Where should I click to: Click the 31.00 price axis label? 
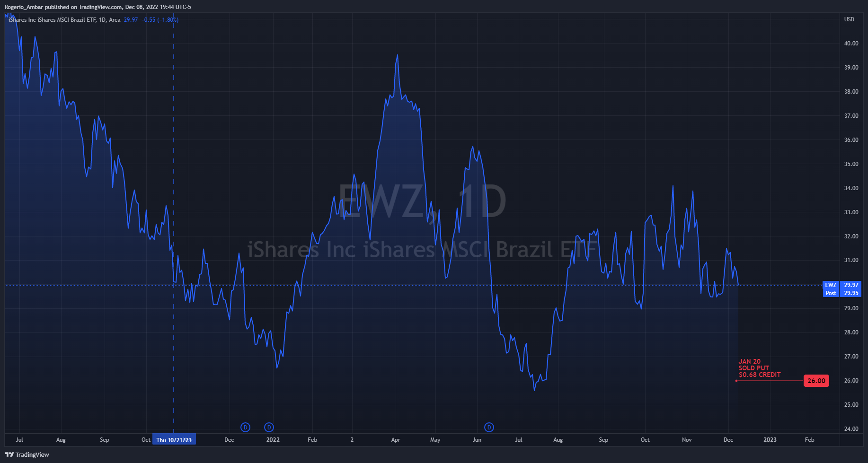[851, 260]
